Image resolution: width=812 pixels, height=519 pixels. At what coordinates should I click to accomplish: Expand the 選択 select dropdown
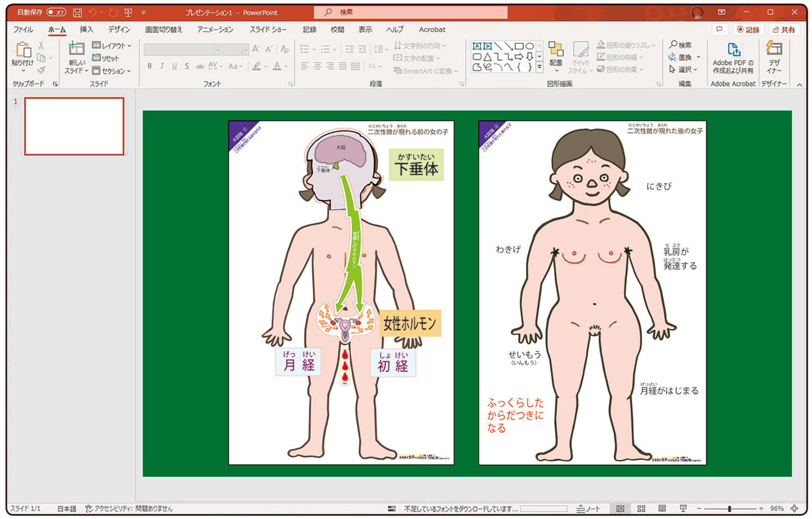[683, 70]
